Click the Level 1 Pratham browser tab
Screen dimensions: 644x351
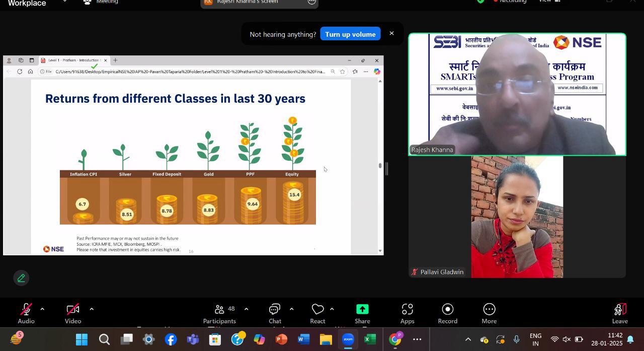74,60
